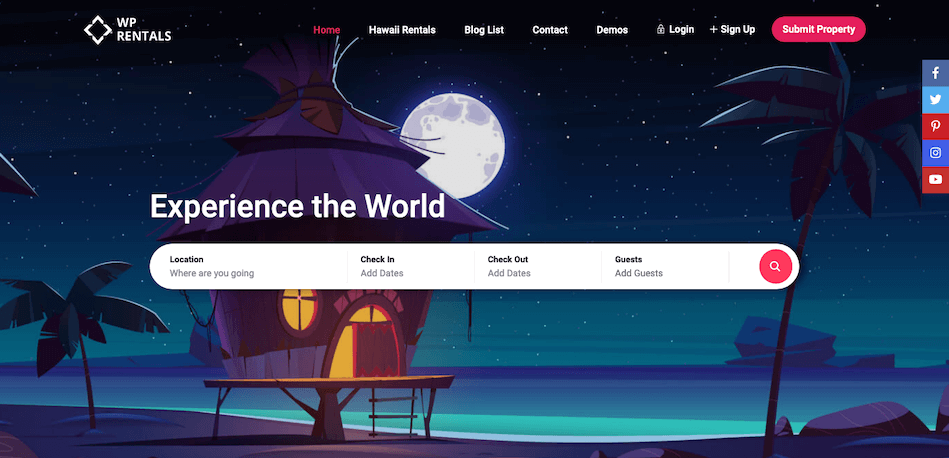Click the WP Rentals diamond logo
The height and width of the screenshot is (458, 949).
(97, 30)
